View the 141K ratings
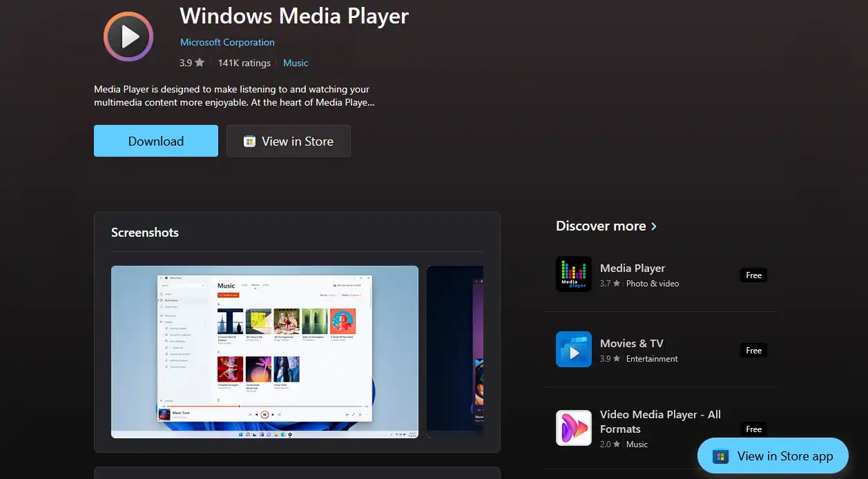868x479 pixels. click(244, 63)
